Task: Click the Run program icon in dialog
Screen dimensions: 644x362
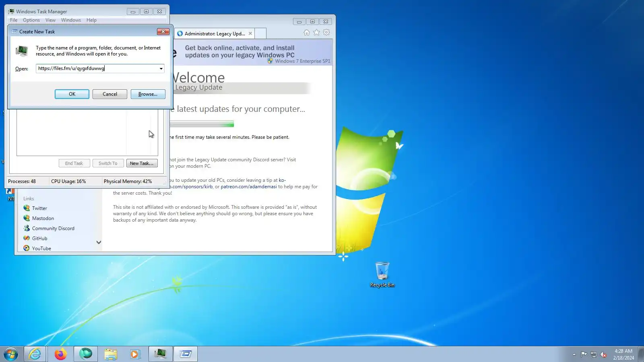Action: tap(22, 51)
